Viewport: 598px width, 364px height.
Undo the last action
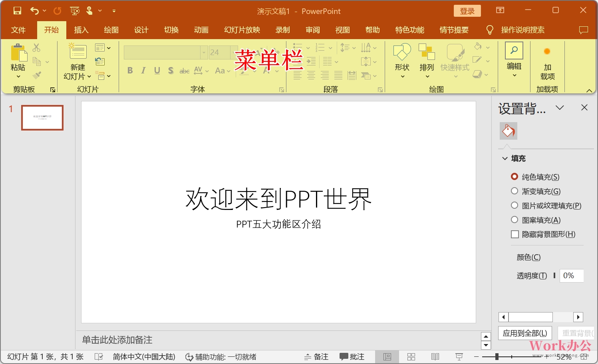34,11
